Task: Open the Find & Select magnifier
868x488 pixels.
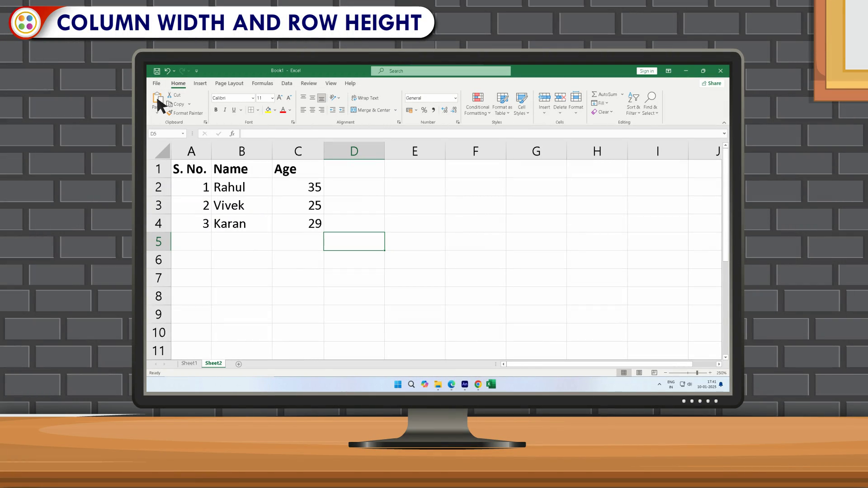Action: 650,98
